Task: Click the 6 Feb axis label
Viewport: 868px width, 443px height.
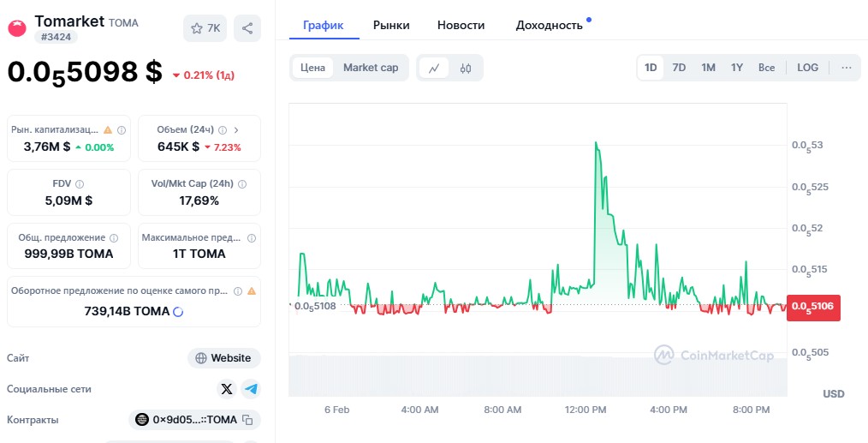Action: coord(336,410)
